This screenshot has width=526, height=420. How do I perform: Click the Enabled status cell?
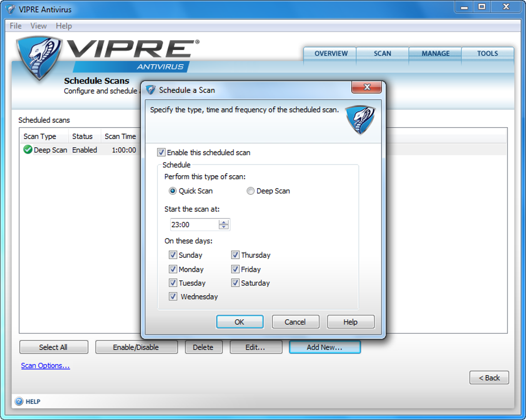tap(85, 150)
